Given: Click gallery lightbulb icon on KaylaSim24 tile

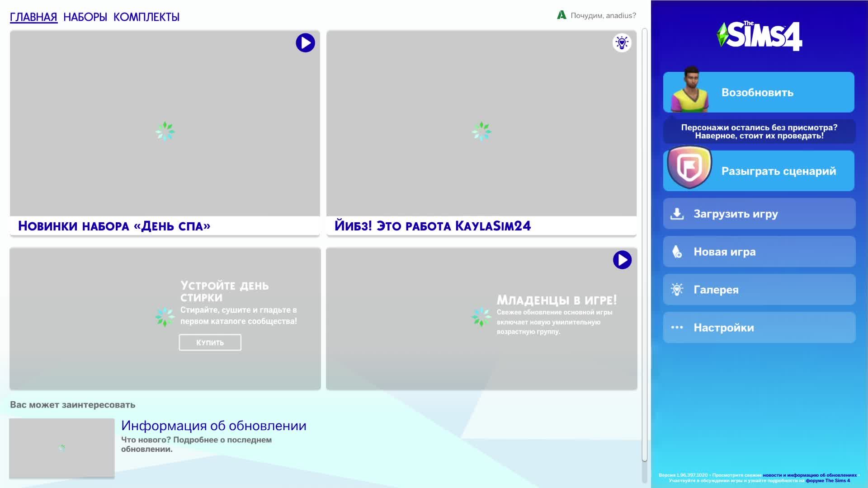Looking at the screenshot, I should click(622, 43).
